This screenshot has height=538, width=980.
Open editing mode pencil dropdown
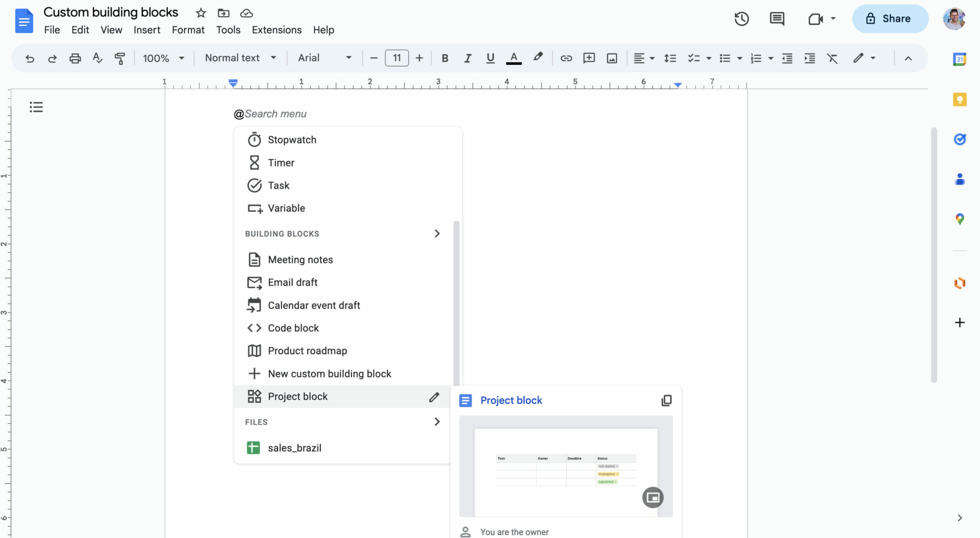[864, 58]
